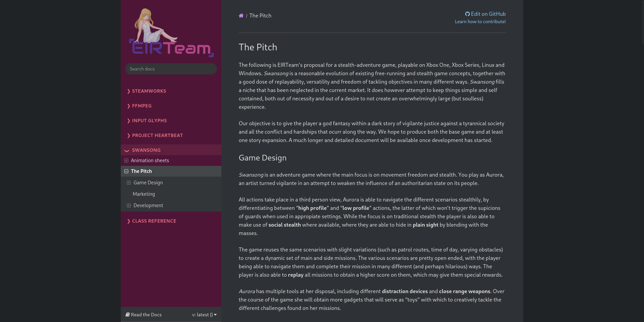644x322 pixels.
Task: Click the EIRTeam logo image
Action: (171, 33)
